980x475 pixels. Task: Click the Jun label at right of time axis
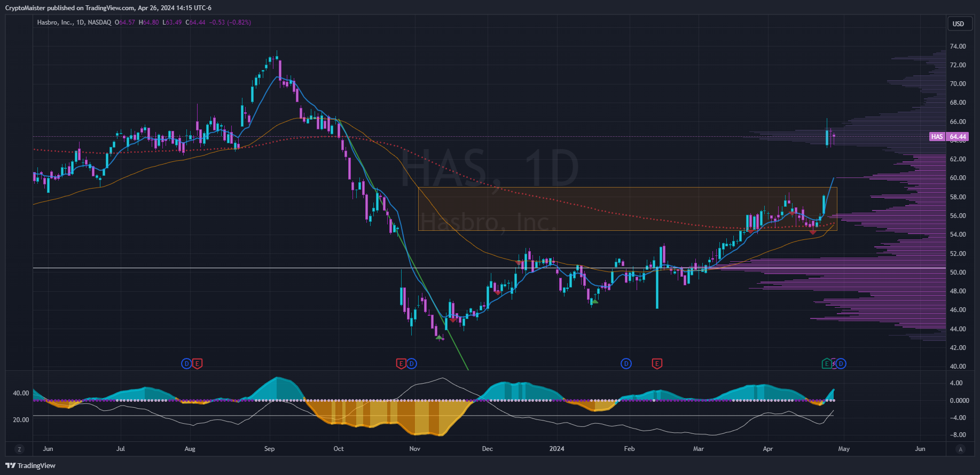[x=920, y=449]
